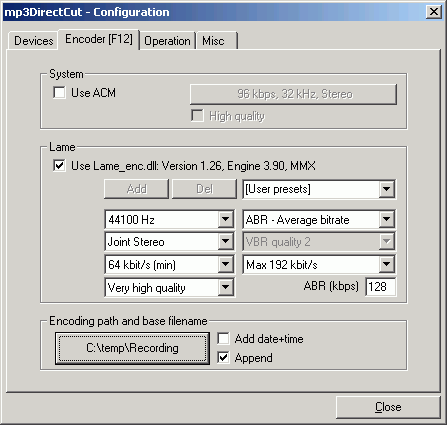Image resolution: width=447 pixels, height=425 pixels.
Task: Tick the Add date+time checkbox
Action: (x=223, y=339)
